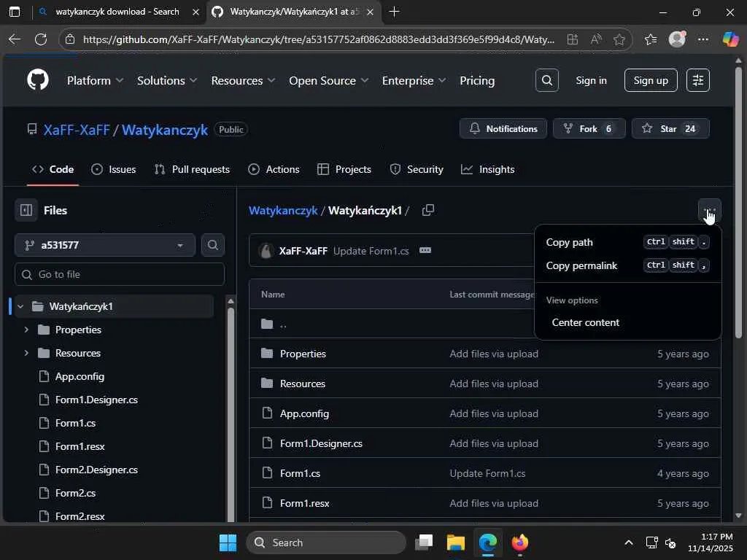Choose Center content view option
The width and height of the screenshot is (747, 560).
tap(628, 322)
